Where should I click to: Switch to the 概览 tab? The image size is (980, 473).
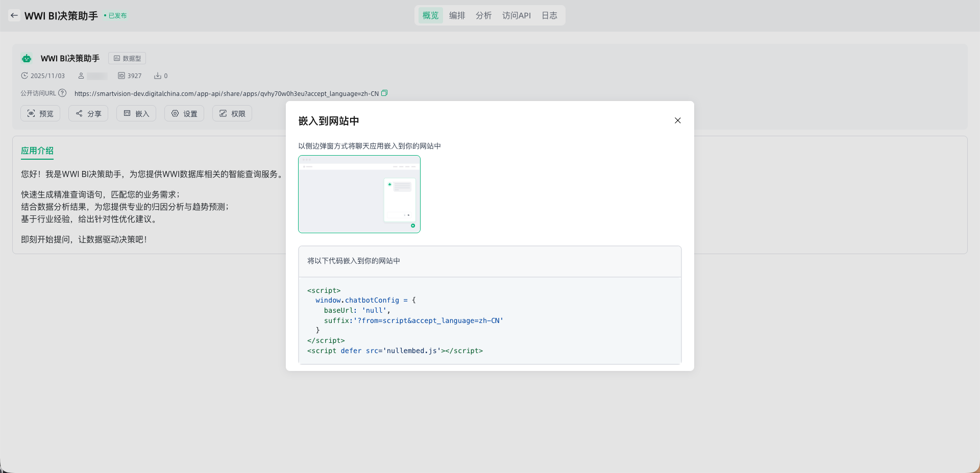[430, 15]
